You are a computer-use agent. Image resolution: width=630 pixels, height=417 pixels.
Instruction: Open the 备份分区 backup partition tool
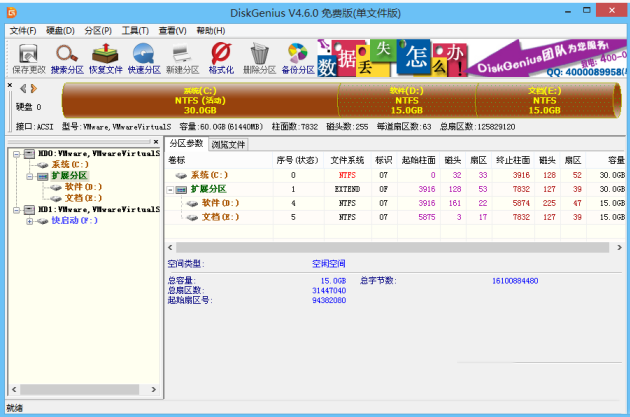(x=297, y=58)
